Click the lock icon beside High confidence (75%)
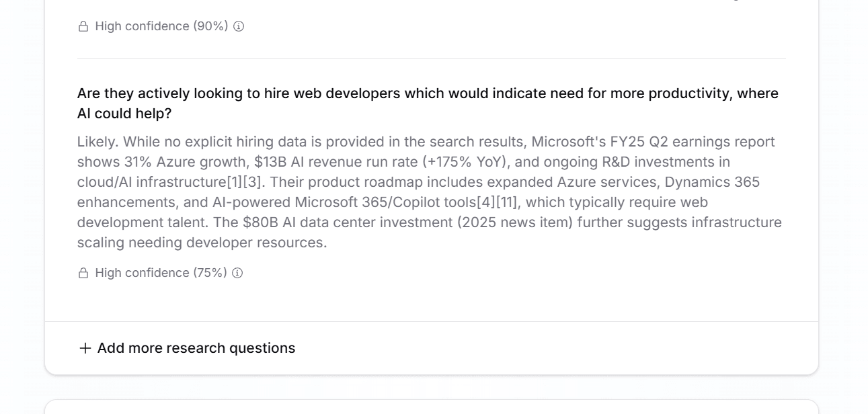This screenshot has height=414, width=868. click(x=83, y=272)
